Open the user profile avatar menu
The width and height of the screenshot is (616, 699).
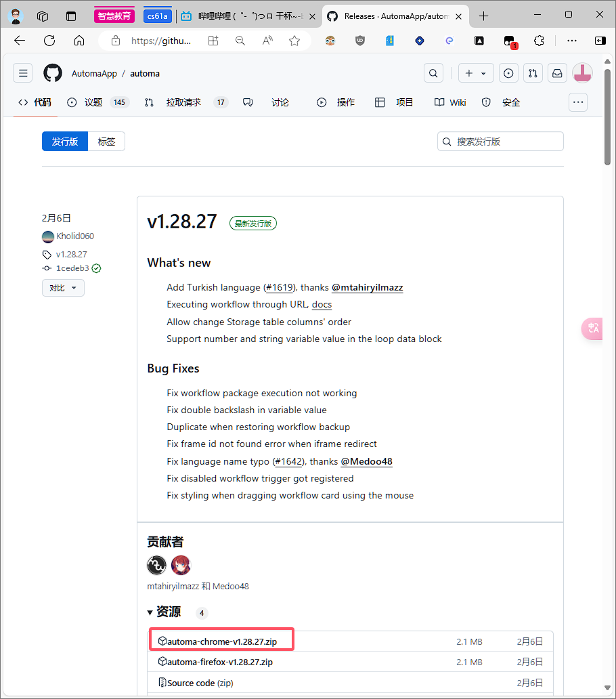[x=582, y=73]
